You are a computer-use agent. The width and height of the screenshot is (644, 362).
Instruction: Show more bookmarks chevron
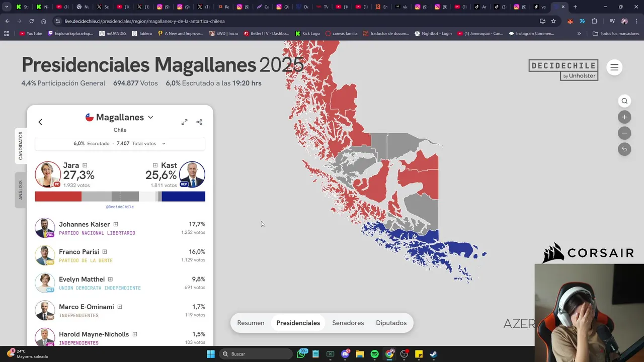click(579, 34)
